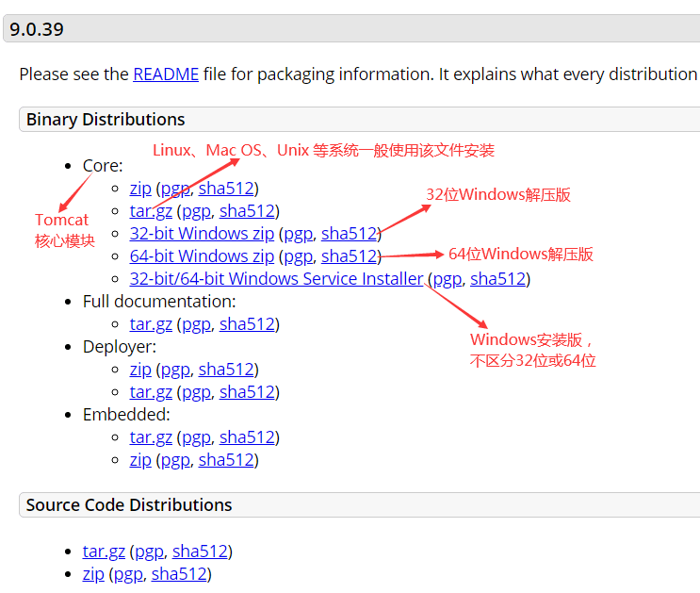Click the Source Code Distributions heading
This screenshot has width=700, height=593.
point(129,505)
